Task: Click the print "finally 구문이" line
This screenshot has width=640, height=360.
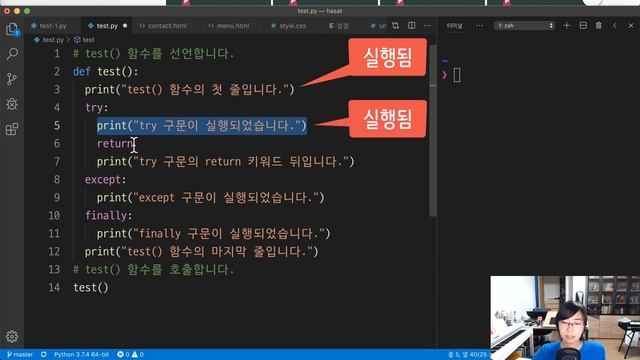Action: pos(213,233)
